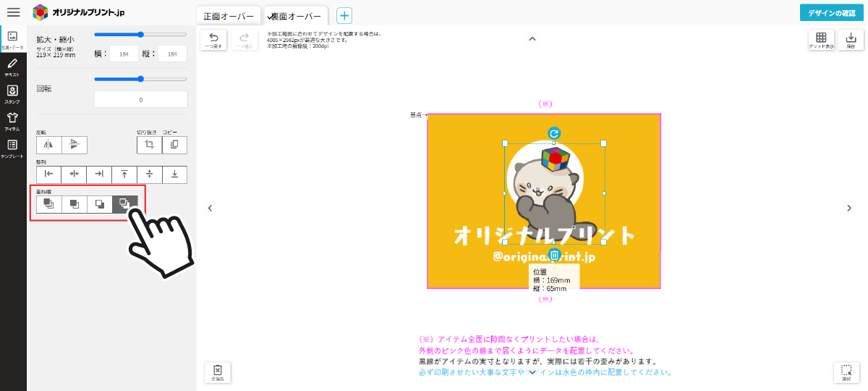The width and height of the screenshot is (868, 391).
Task: Flip the image horizontally
Action: pyautogui.click(x=49, y=145)
